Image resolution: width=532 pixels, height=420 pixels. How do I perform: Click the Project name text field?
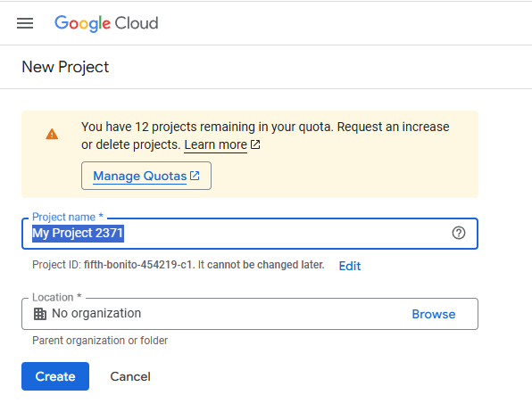250,234
